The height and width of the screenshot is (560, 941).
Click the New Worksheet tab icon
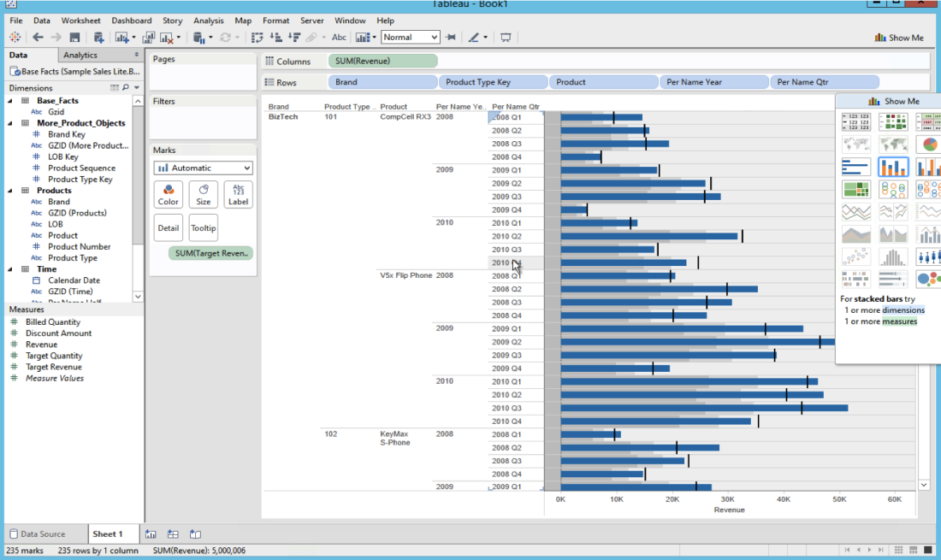(151, 533)
